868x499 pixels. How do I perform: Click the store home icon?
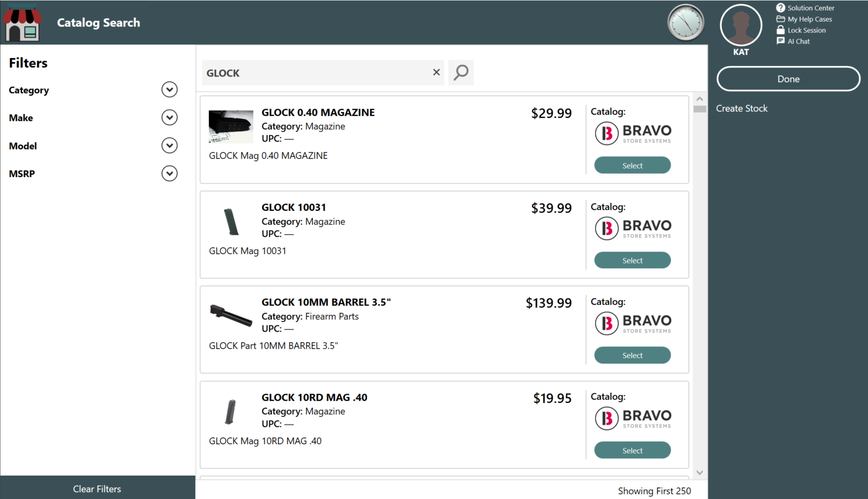click(x=22, y=23)
